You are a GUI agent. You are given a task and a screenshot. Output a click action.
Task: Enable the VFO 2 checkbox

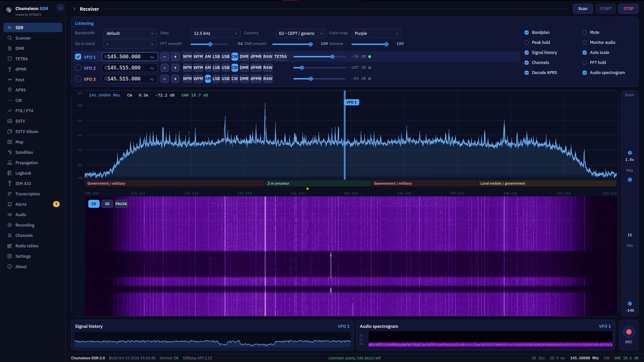[x=78, y=68]
